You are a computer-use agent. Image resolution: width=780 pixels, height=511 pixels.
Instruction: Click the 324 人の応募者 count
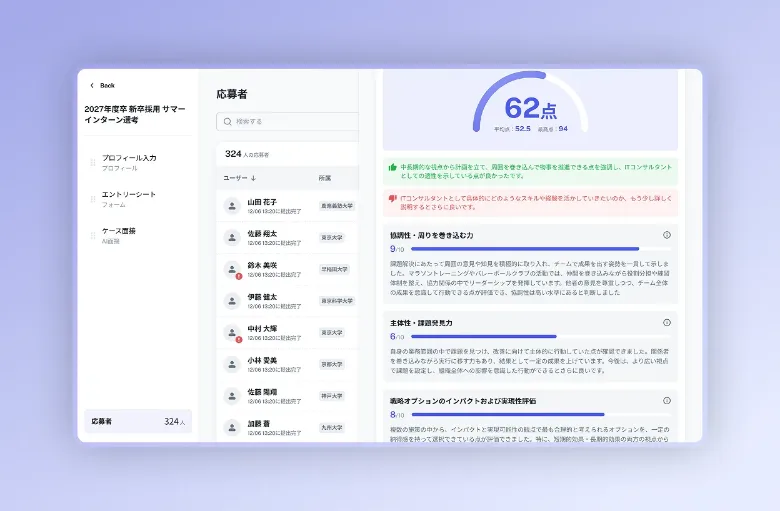click(247, 154)
